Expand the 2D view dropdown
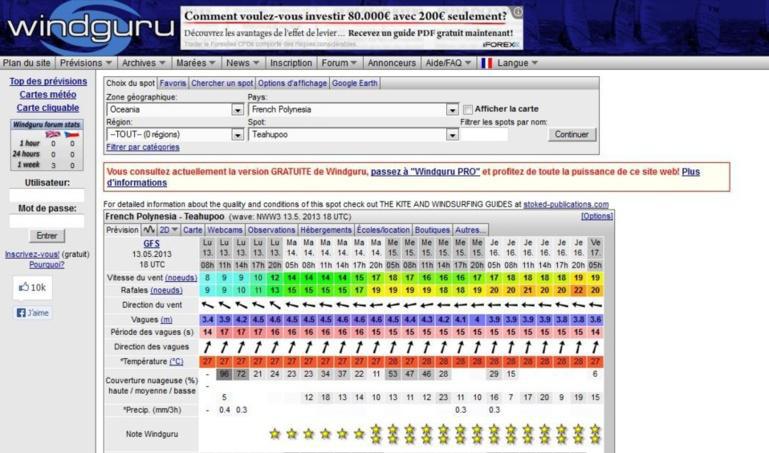The height and width of the screenshot is (453, 769). pos(168,229)
